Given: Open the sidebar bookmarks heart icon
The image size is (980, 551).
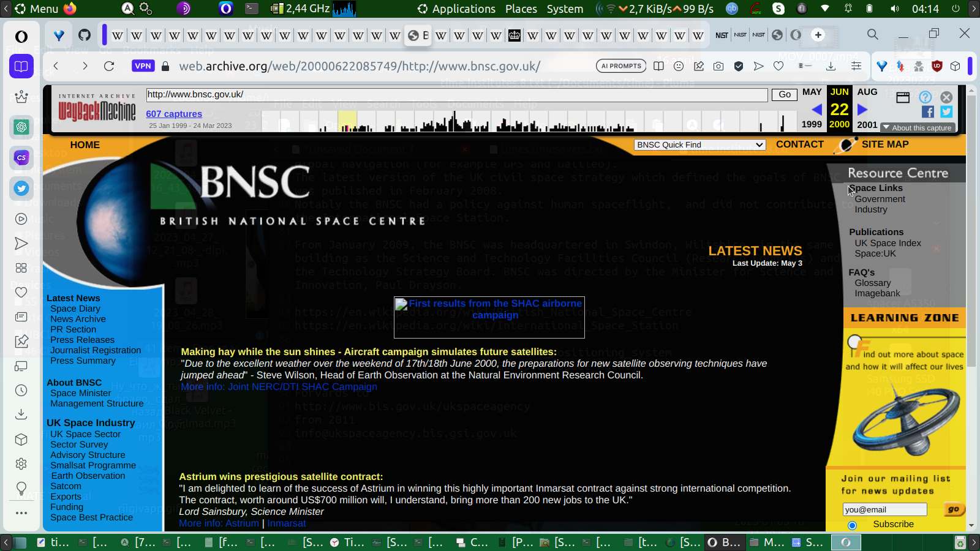Looking at the screenshot, I should (21, 293).
